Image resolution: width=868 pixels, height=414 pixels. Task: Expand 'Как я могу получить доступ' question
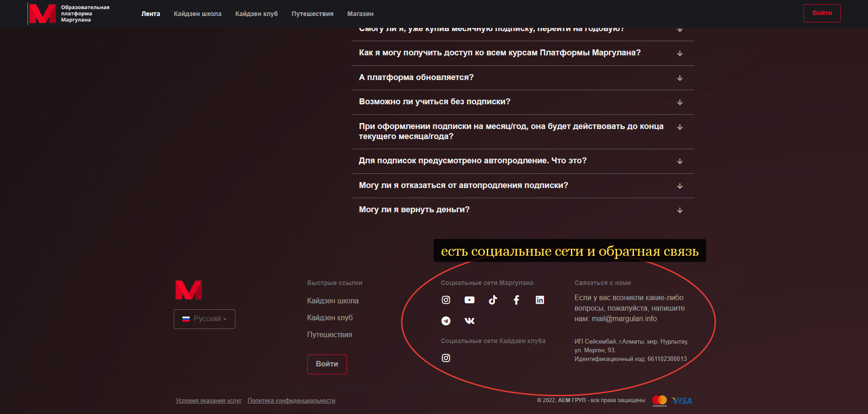pyautogui.click(x=523, y=53)
